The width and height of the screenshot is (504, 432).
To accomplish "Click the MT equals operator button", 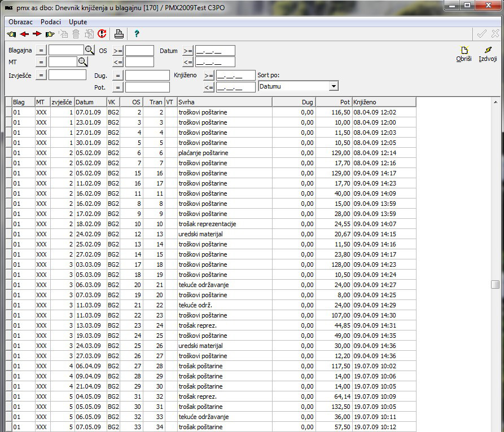I will pos(41,62).
